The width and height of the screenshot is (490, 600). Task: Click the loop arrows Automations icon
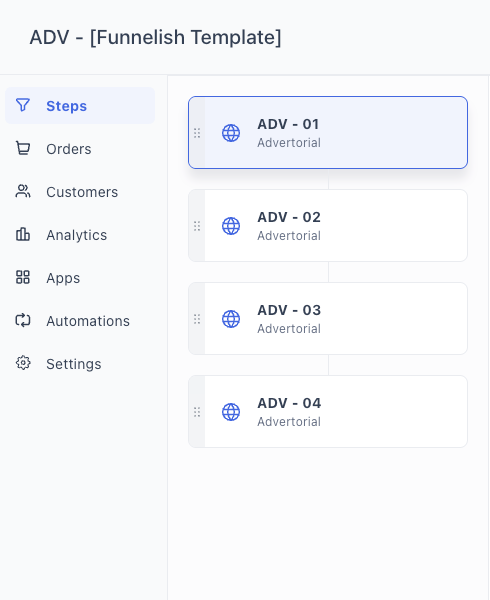click(x=23, y=320)
